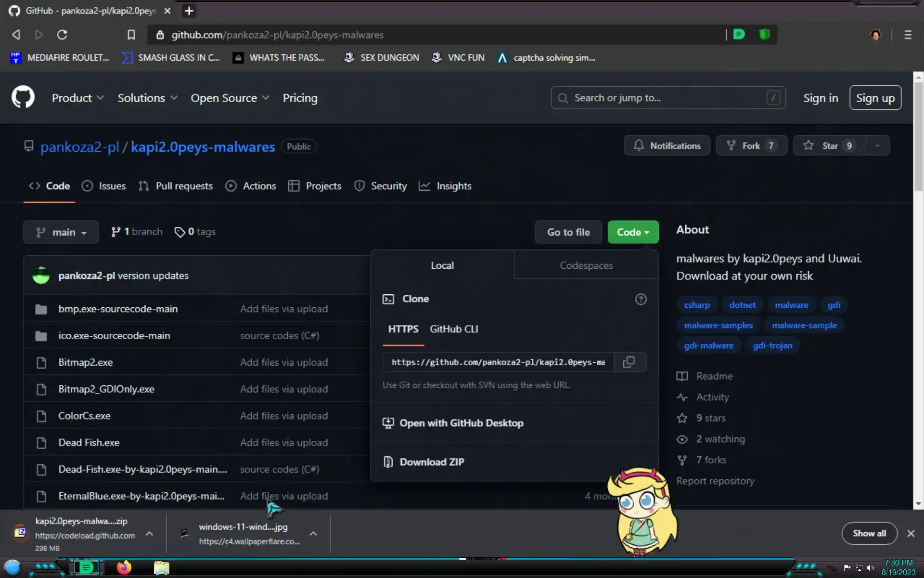Open the Star list dropdown arrow
Image resolution: width=924 pixels, height=578 pixels.
coord(877,145)
